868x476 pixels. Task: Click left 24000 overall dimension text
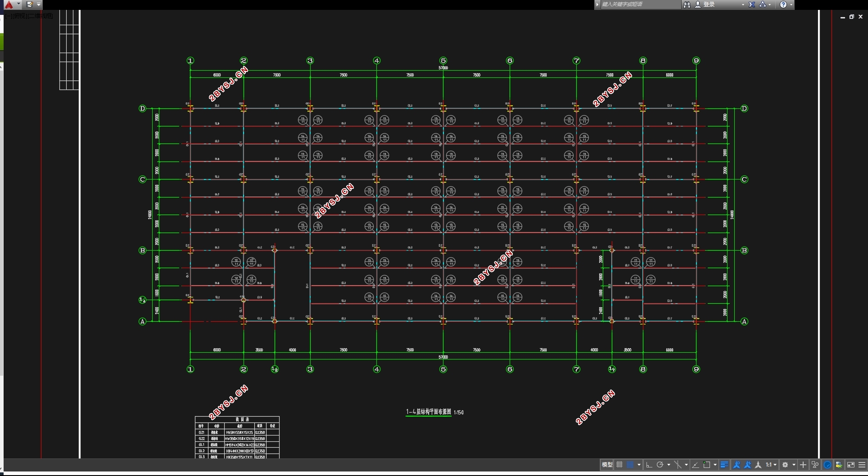(x=149, y=215)
